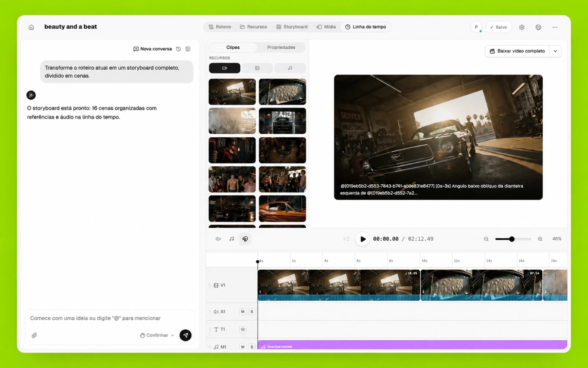This screenshot has width=588, height=368.
Task: Mute the M1 music track
Action: click(x=243, y=347)
